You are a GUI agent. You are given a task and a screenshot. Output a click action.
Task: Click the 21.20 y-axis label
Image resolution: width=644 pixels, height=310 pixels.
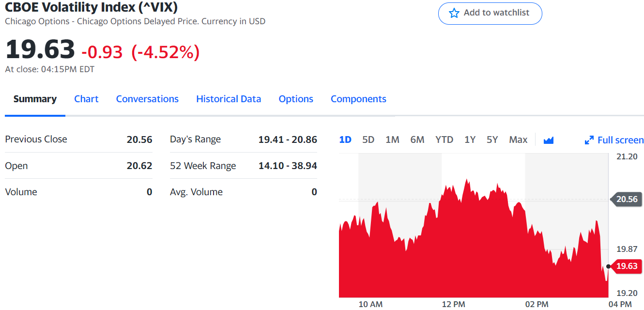(x=627, y=156)
